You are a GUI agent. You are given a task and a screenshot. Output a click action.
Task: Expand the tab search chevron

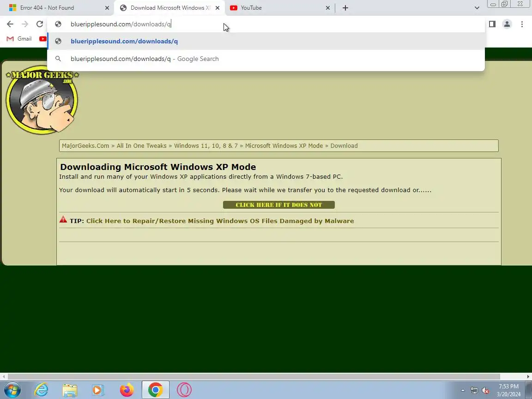pos(477,8)
